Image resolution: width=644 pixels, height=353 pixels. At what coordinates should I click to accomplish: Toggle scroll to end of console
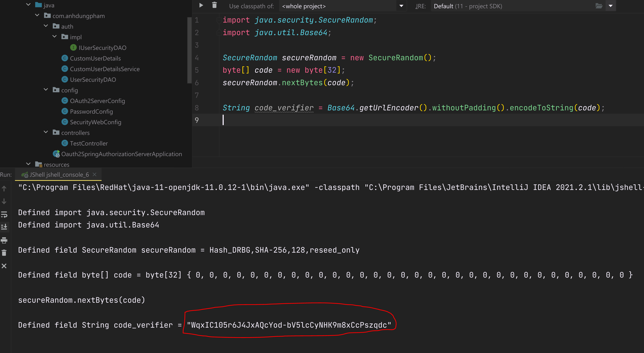point(4,227)
